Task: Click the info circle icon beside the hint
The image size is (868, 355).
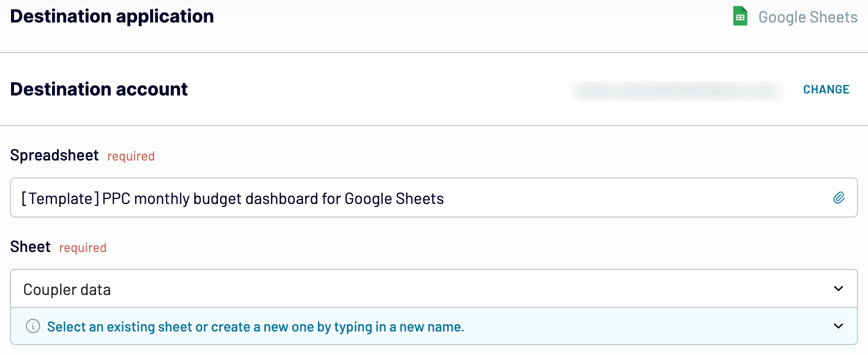Action: 33,326
